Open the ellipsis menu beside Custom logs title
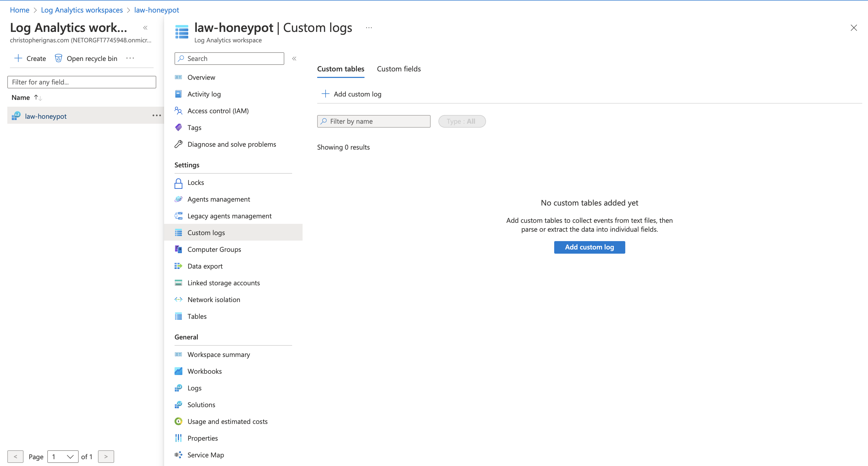Screen dimensions: 868x466 [369, 28]
